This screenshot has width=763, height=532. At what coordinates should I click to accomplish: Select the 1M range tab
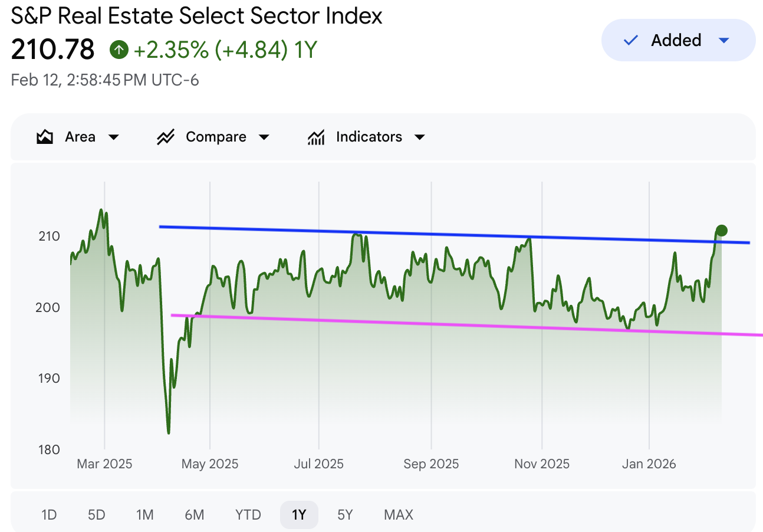(x=144, y=515)
